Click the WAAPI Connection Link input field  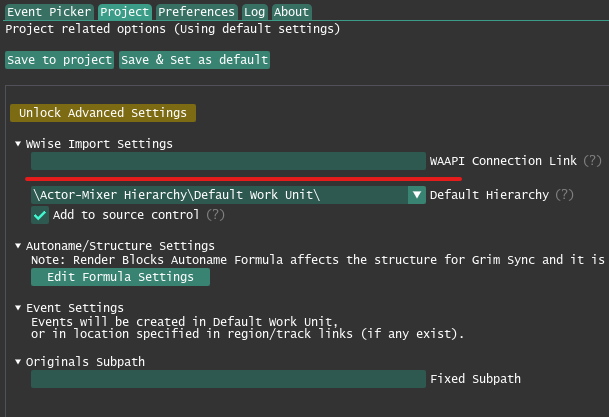coord(228,161)
